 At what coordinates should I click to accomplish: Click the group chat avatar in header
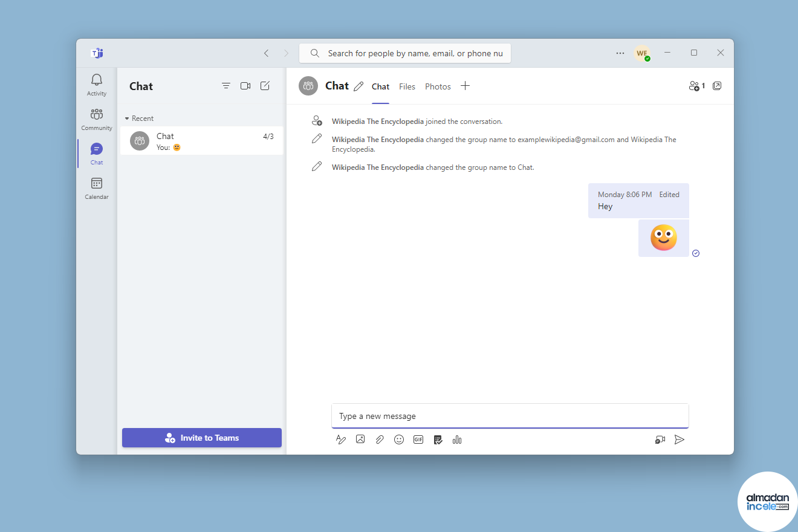pyautogui.click(x=308, y=86)
